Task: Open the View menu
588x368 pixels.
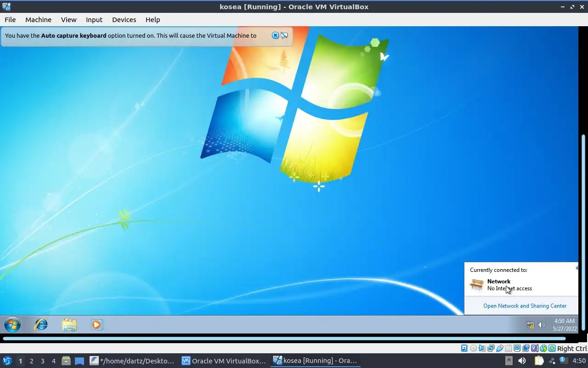Action: tap(68, 20)
